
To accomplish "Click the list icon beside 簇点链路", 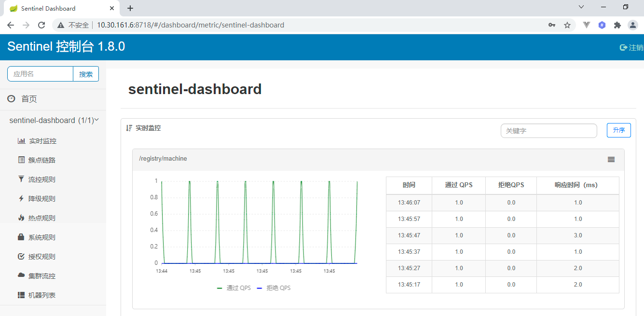I will pyautogui.click(x=21, y=160).
